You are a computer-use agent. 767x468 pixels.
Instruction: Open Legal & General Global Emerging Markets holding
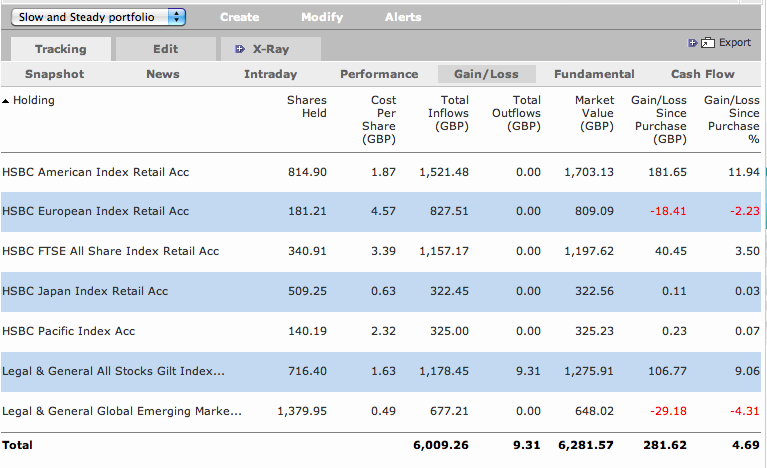tap(122, 411)
